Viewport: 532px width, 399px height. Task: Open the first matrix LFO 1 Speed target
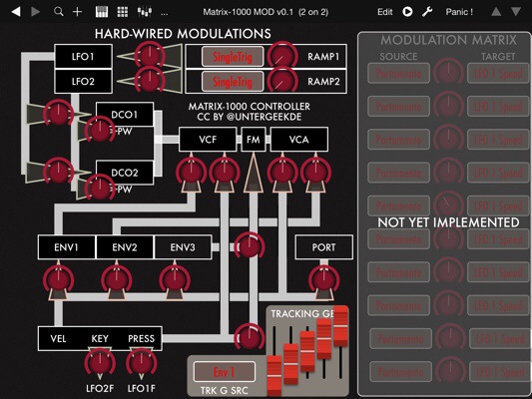498,73
